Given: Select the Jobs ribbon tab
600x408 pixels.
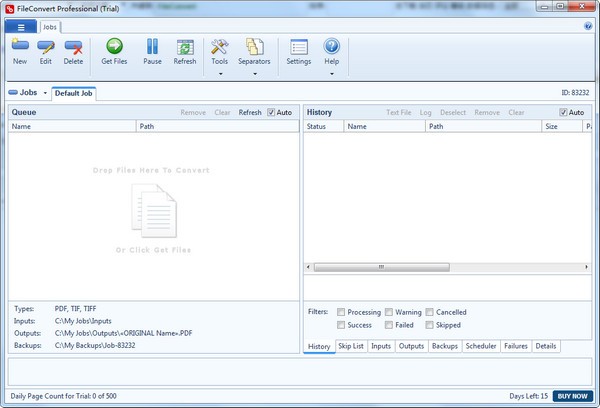Looking at the screenshot, I should tap(49, 27).
